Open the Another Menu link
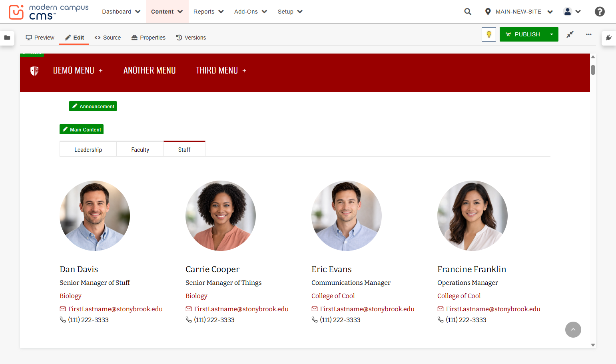The width and height of the screenshot is (616, 364). 150,71
